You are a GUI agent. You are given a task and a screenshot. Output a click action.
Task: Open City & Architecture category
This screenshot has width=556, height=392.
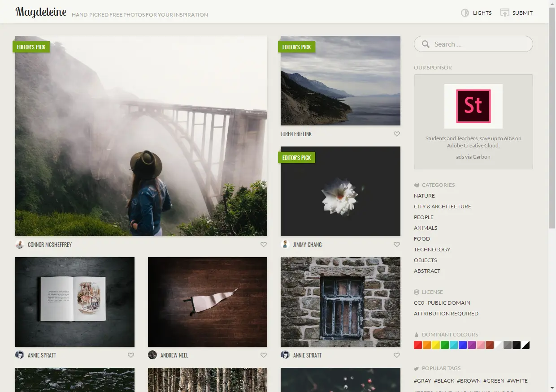pos(443,207)
